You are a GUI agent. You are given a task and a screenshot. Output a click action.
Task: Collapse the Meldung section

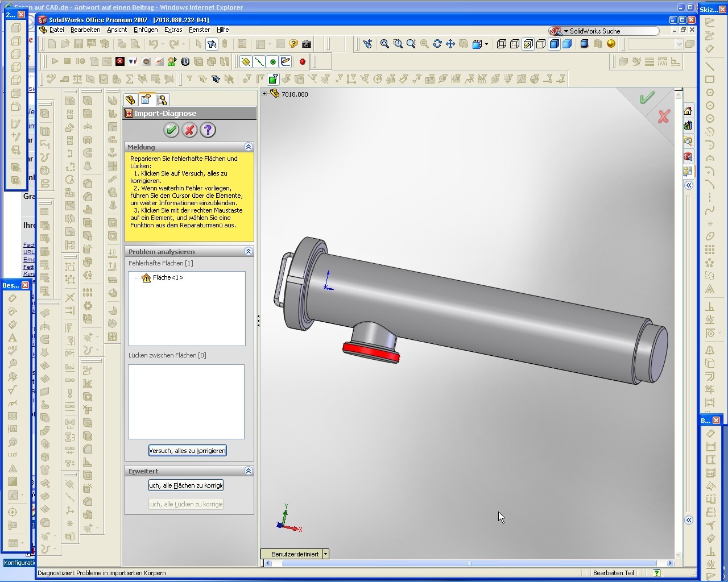click(x=248, y=147)
